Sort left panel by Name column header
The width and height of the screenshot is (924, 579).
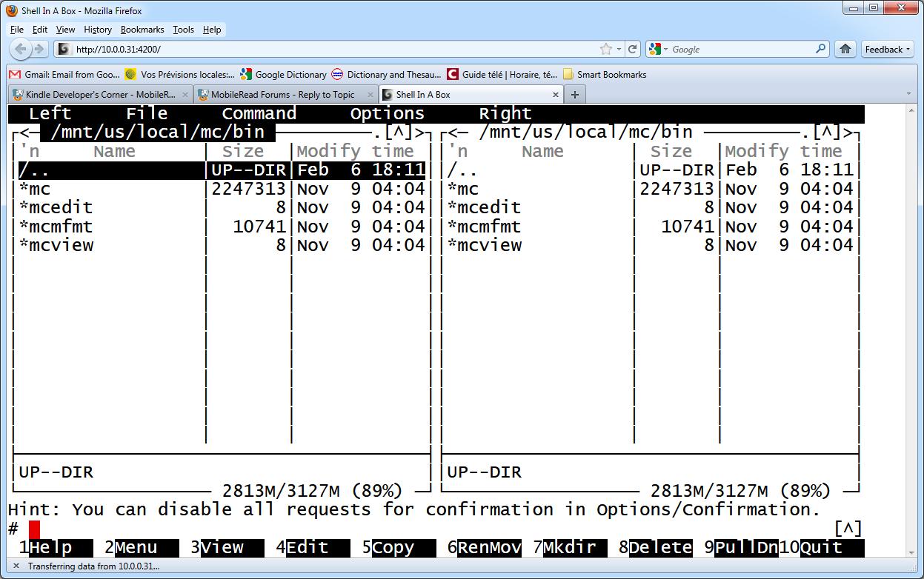coord(114,152)
